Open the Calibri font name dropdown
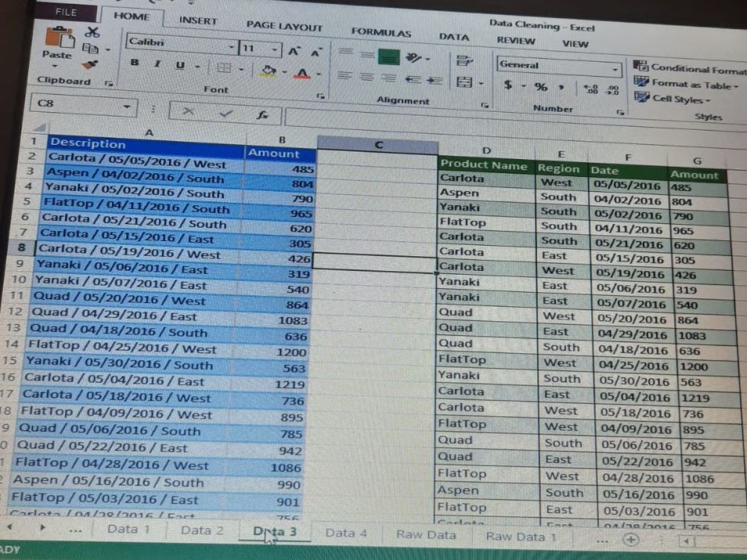The image size is (747, 560). pyautogui.click(x=231, y=46)
